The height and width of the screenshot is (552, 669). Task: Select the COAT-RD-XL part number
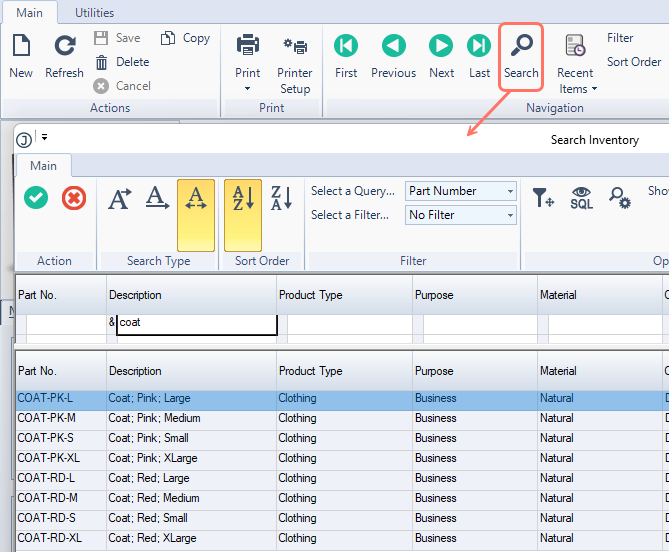point(49,538)
